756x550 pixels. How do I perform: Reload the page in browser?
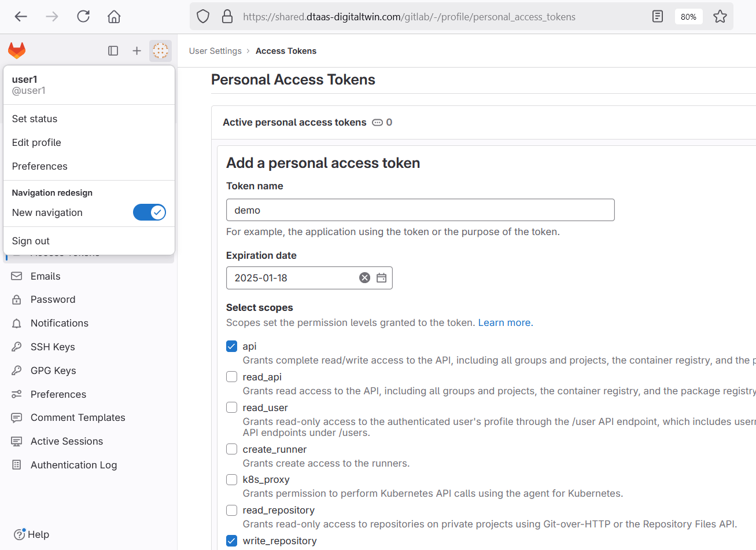coord(83,17)
